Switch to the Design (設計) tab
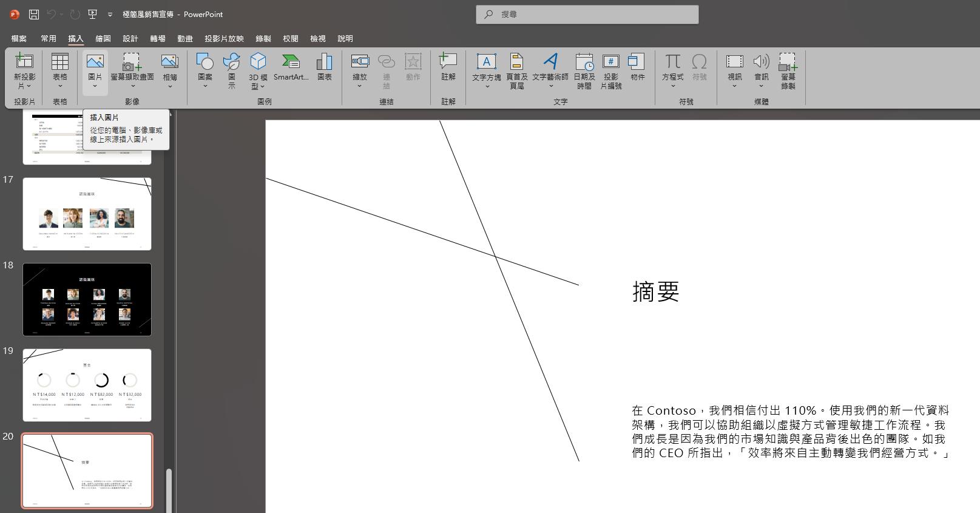 click(x=130, y=38)
